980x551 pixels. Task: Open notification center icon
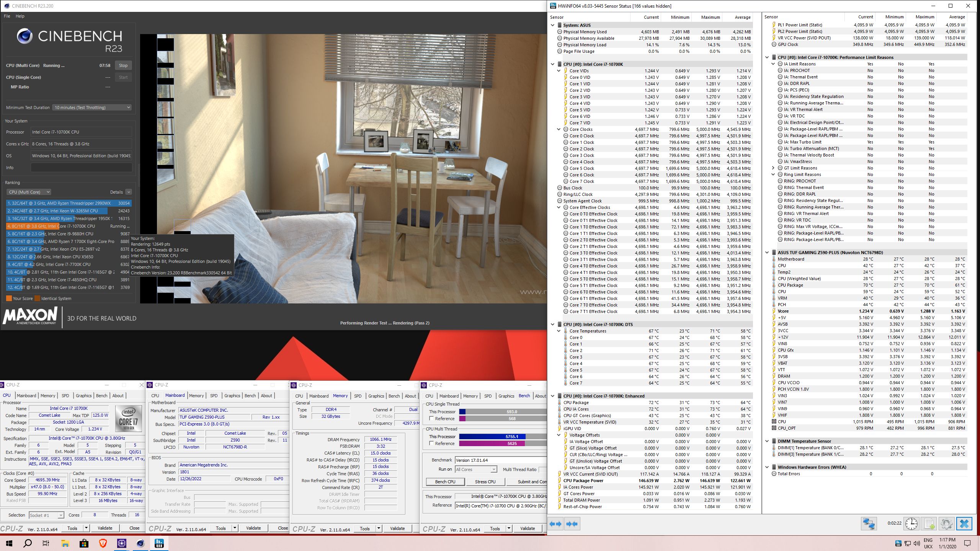coord(967,543)
